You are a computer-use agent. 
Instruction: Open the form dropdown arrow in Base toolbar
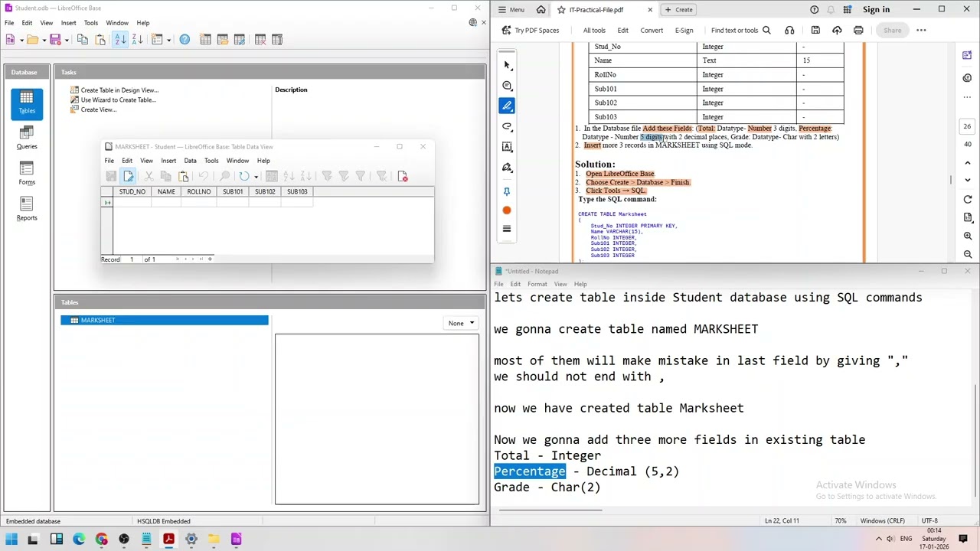click(170, 40)
